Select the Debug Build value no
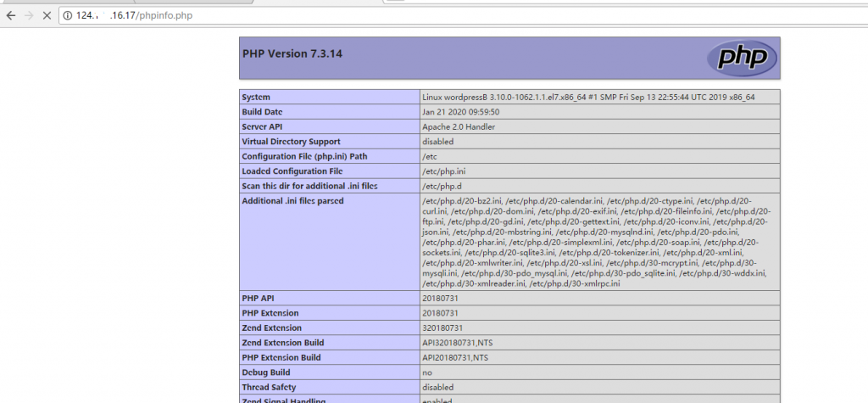The image size is (868, 403). 427,373
